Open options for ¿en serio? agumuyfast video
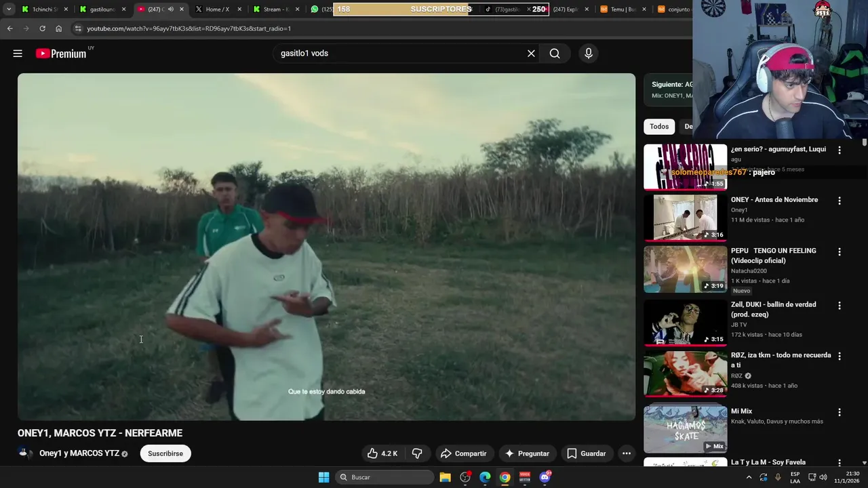The image size is (868, 488). 840,150
